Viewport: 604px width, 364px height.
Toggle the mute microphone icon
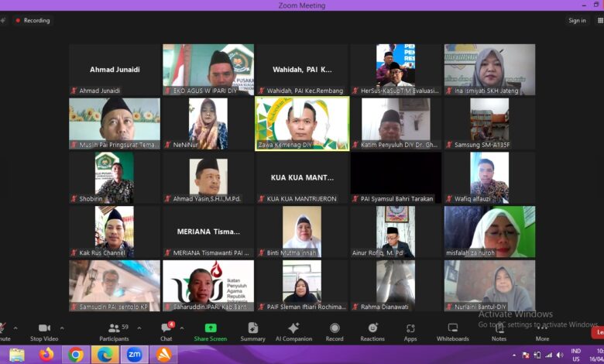coord(2,328)
